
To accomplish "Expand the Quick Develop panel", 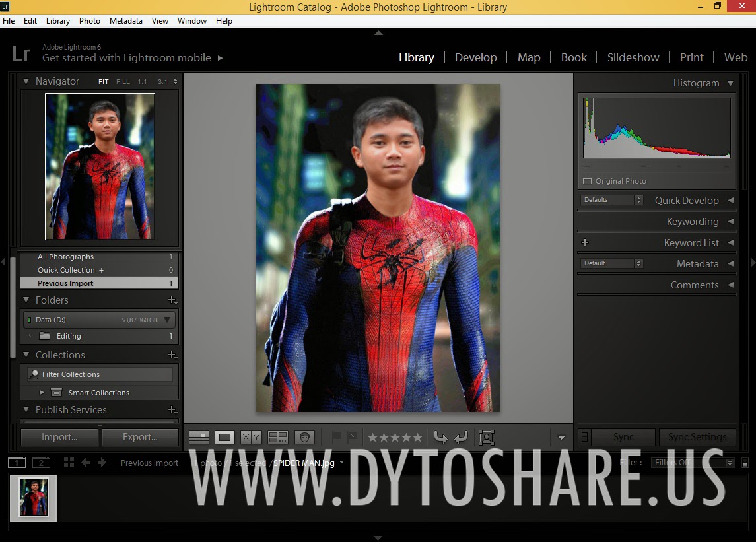I will 731,200.
